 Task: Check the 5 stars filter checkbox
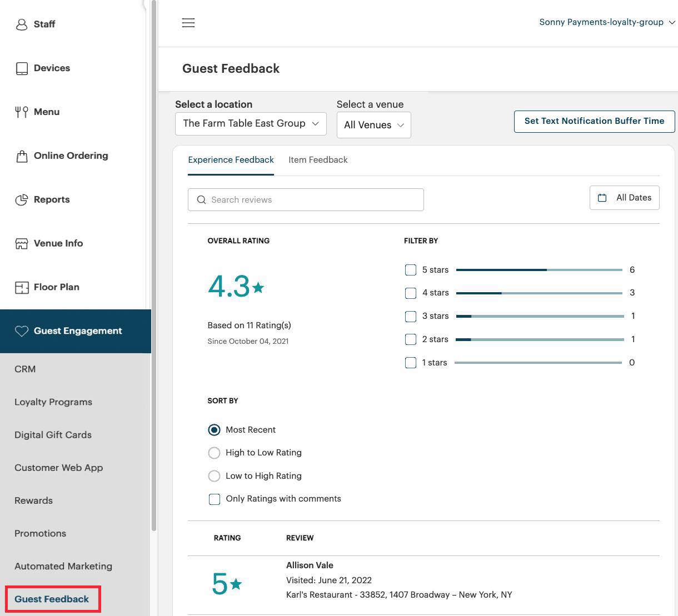(x=411, y=270)
